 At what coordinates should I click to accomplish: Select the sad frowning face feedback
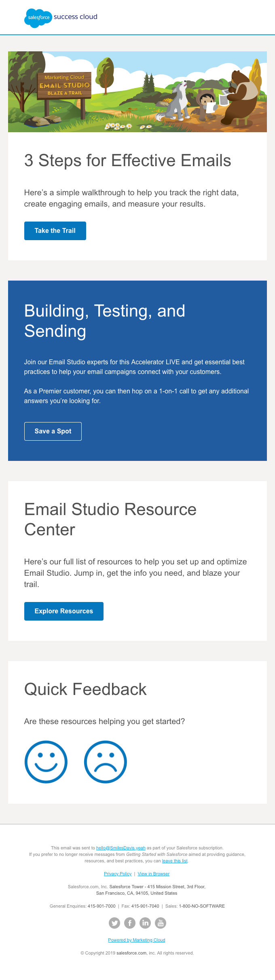(106, 762)
